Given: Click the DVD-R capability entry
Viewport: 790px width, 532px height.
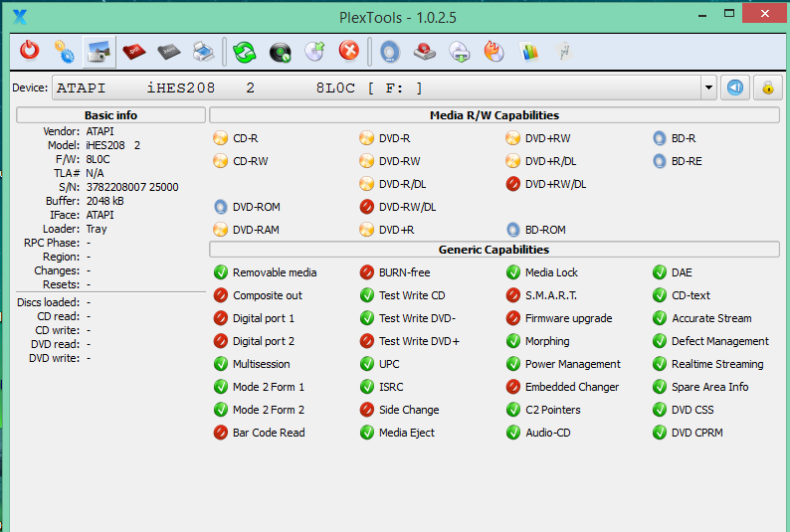Looking at the screenshot, I should [x=385, y=138].
